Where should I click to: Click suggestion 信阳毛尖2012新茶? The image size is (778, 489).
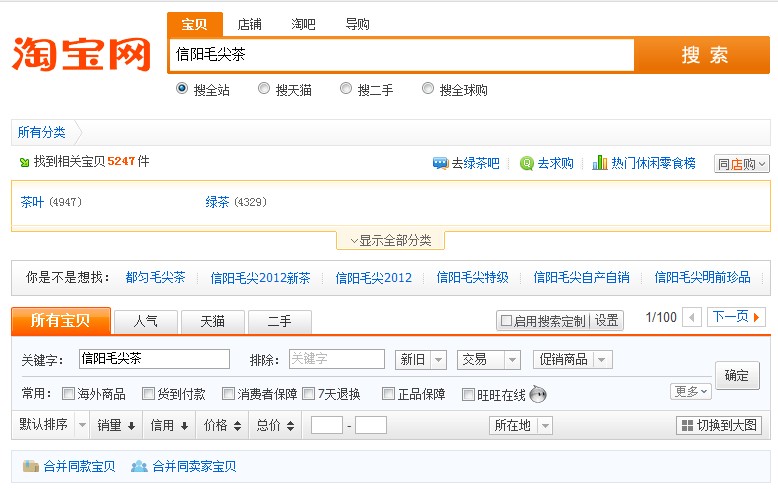coord(260,278)
